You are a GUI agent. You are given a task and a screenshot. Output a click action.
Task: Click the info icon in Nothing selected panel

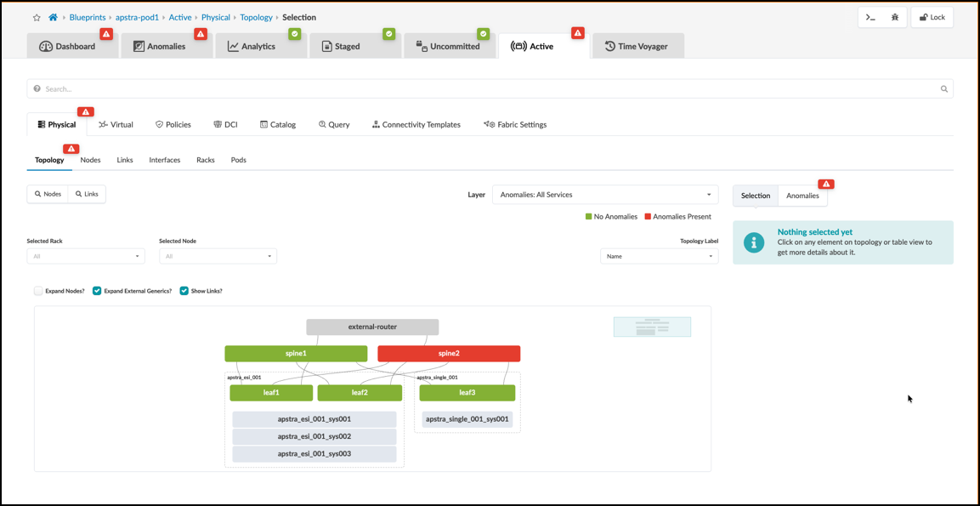pos(756,242)
